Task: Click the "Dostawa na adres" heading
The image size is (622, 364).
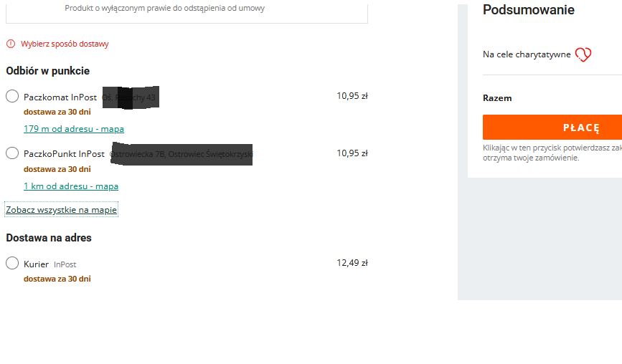Action: [x=49, y=238]
